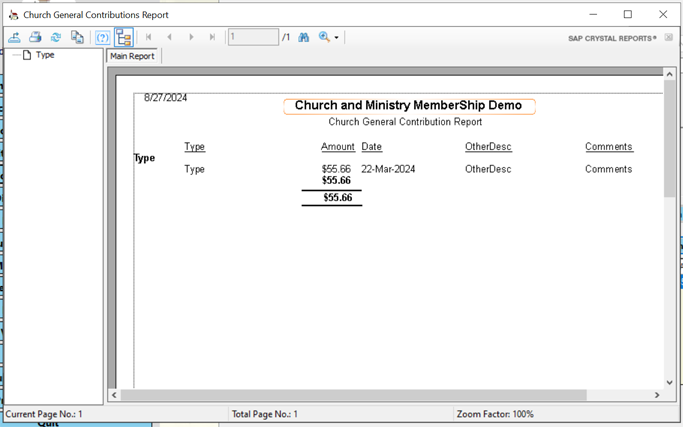Select Type node in group tree
Image resolution: width=683 pixels, height=427 pixels.
coord(45,55)
